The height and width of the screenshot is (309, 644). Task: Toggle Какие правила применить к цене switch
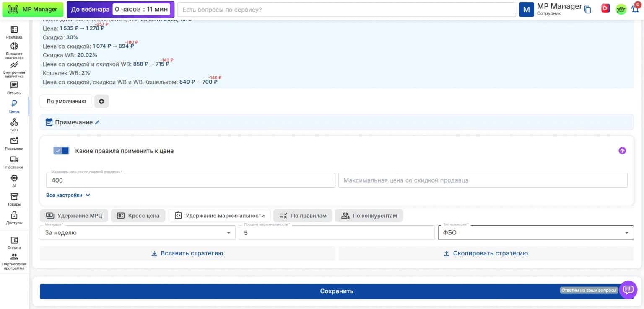61,151
